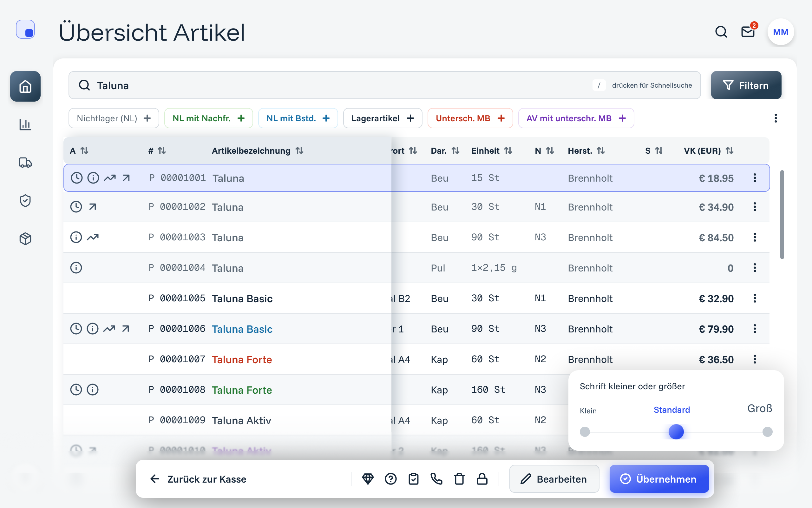The width and height of the screenshot is (812, 508).
Task: Click the phone icon in bottom toolbar
Action: (436, 479)
